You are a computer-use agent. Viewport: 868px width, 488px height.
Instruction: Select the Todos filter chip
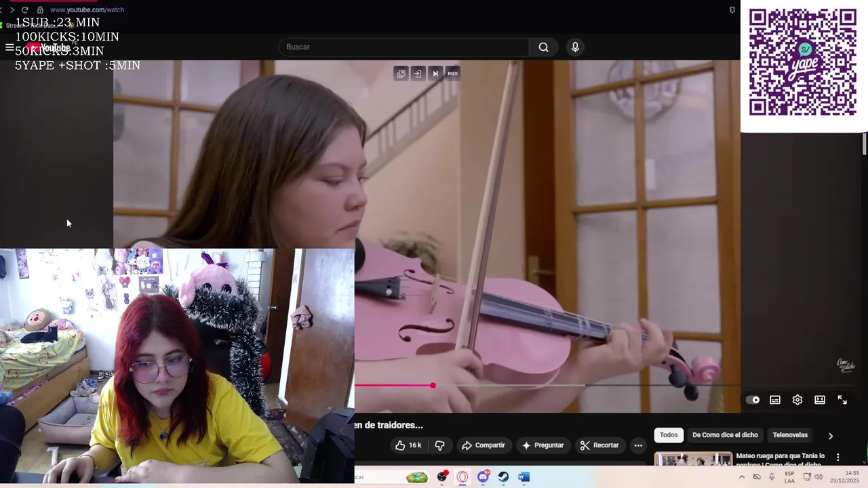pos(669,435)
